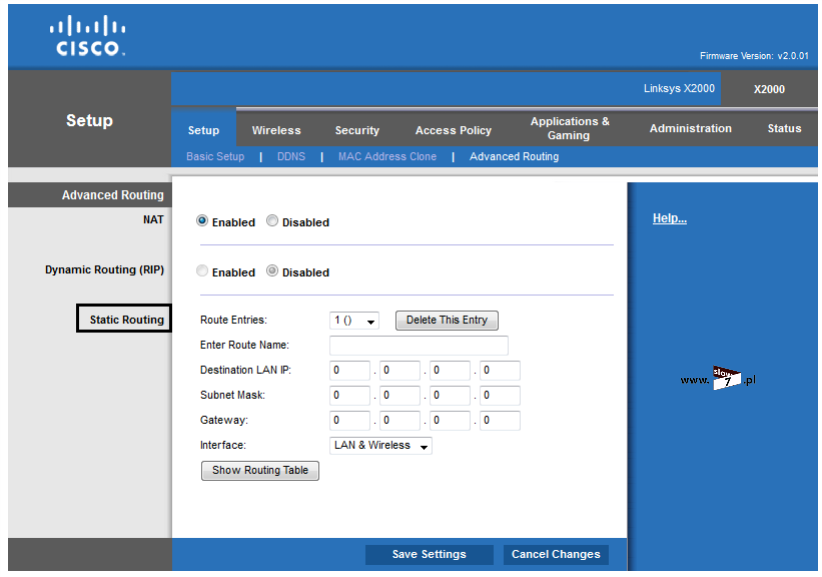Open the DDNS sub-tab
822x577 pixels.
pos(291,157)
